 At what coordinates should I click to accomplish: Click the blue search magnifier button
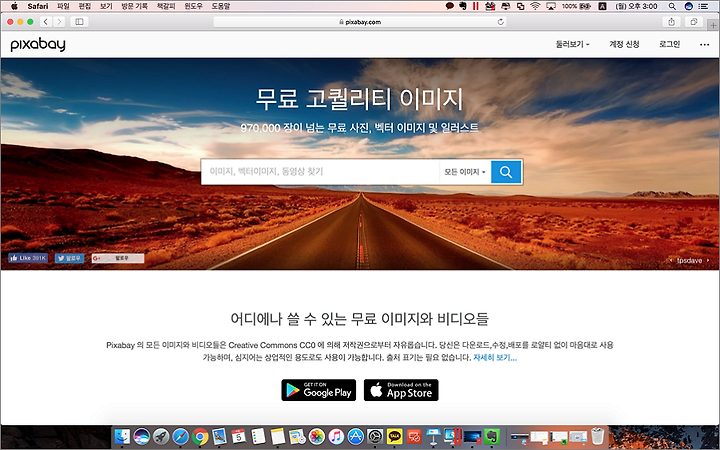506,172
